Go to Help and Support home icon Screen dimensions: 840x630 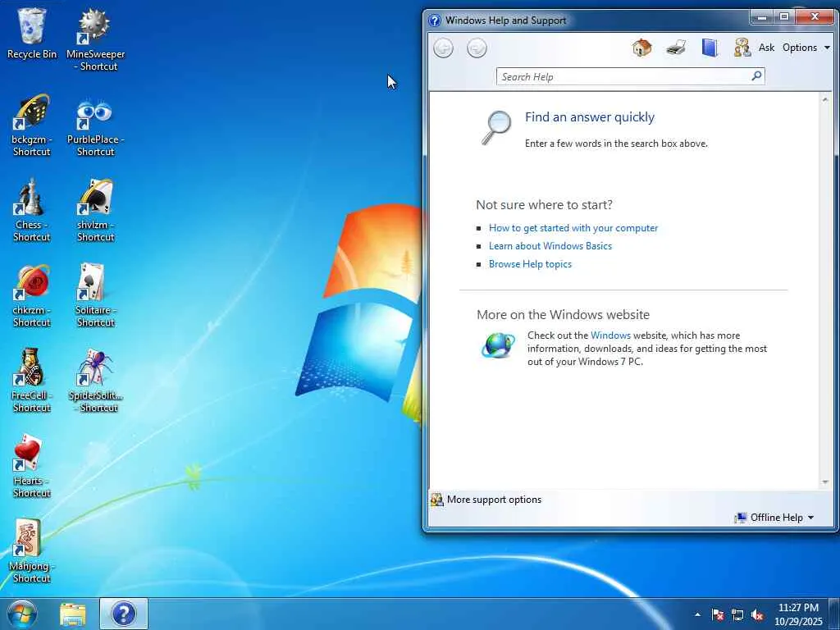[x=641, y=48]
